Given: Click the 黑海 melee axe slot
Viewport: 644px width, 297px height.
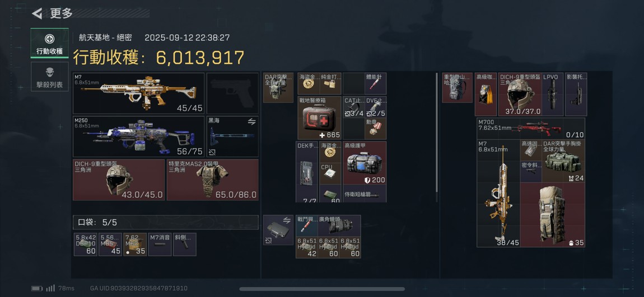Looking at the screenshot, I should (232, 136).
